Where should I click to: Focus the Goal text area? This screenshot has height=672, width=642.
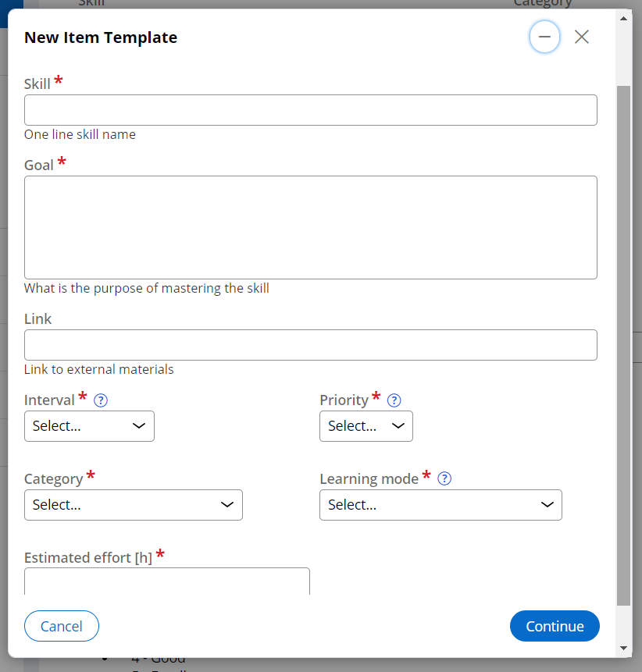tap(310, 227)
